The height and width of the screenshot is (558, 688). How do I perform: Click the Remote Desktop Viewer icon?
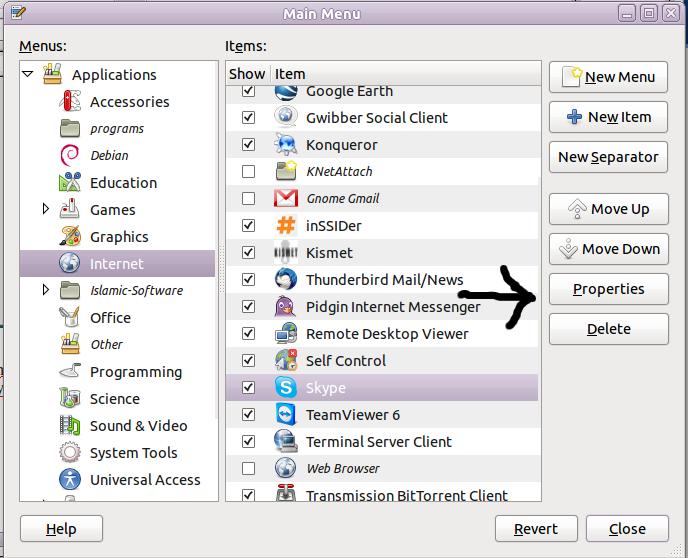(x=286, y=333)
